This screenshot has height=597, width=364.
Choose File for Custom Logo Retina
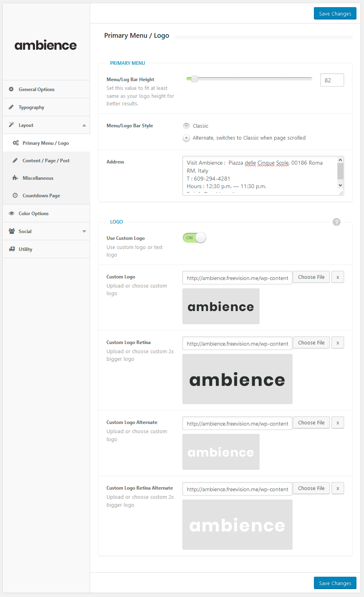pyautogui.click(x=311, y=343)
